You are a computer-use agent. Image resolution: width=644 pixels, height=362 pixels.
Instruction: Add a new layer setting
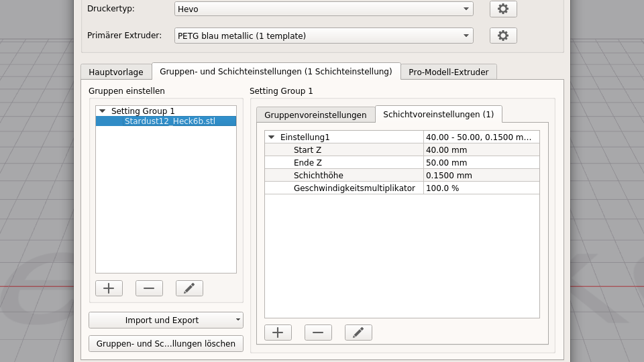point(278,333)
